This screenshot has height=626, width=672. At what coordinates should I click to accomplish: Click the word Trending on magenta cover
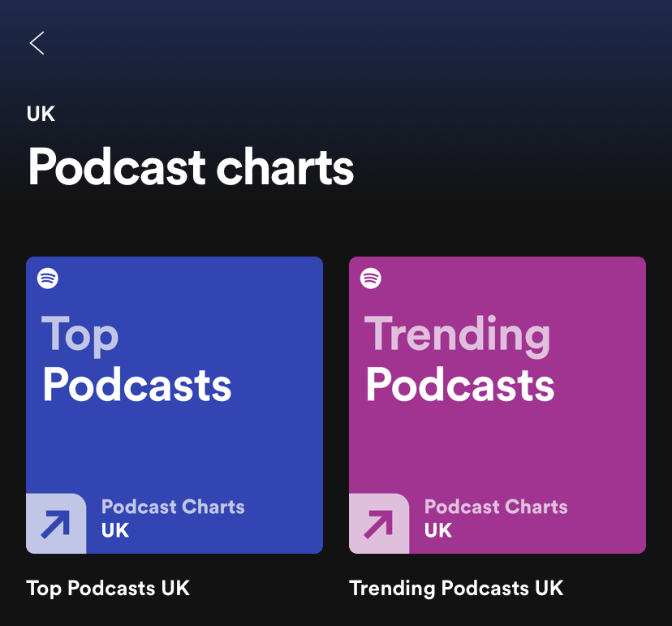[x=458, y=335]
